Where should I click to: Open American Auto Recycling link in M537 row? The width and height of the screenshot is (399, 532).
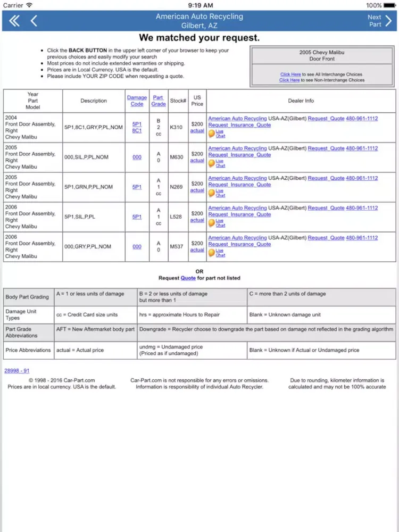[237, 238]
